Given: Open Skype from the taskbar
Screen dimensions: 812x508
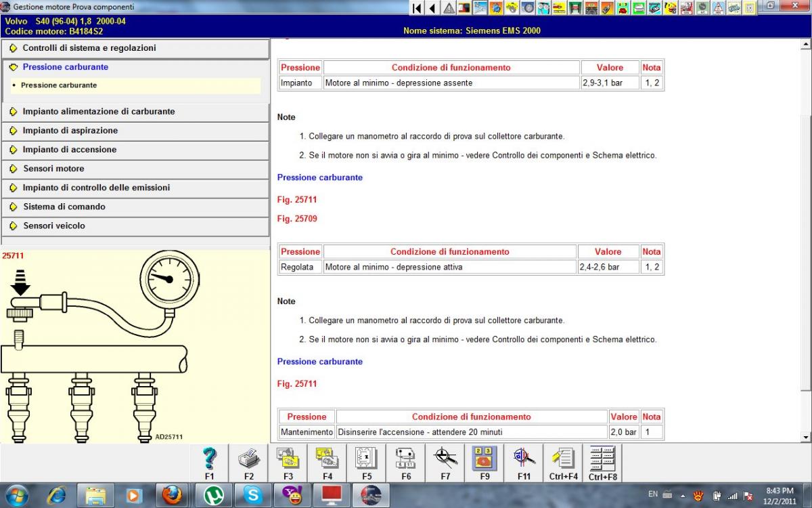Looking at the screenshot, I should tap(253, 496).
